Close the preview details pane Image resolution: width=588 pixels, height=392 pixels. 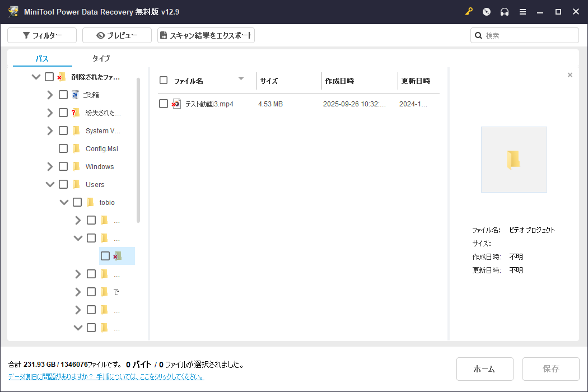click(x=570, y=75)
